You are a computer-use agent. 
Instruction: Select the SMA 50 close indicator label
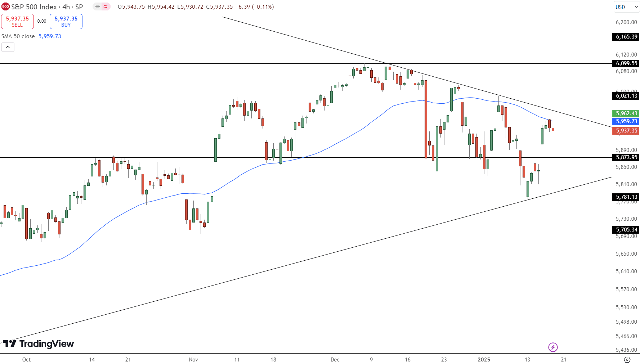(x=18, y=36)
